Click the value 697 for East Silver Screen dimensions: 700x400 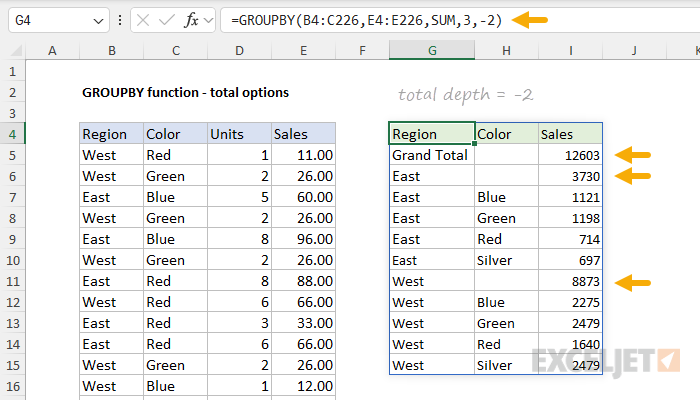(x=571, y=260)
